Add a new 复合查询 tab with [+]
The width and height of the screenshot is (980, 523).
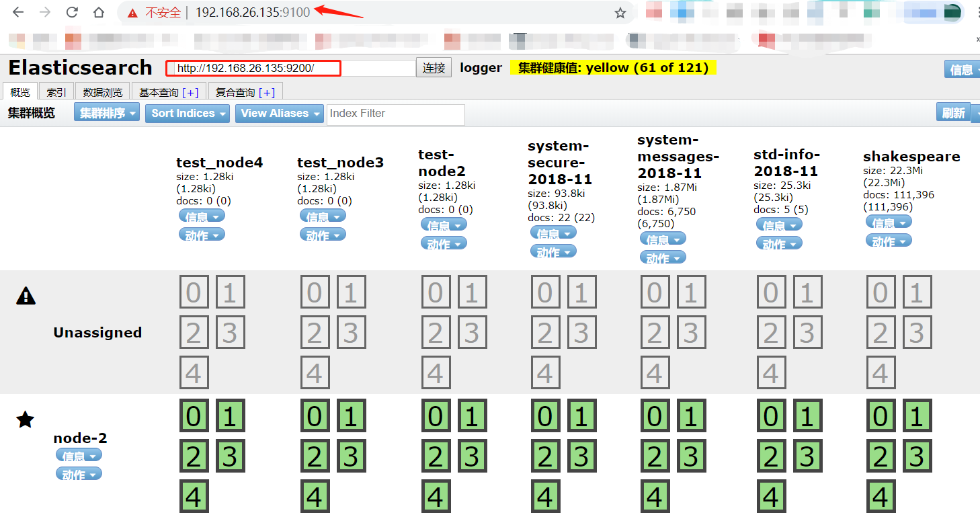(267, 93)
